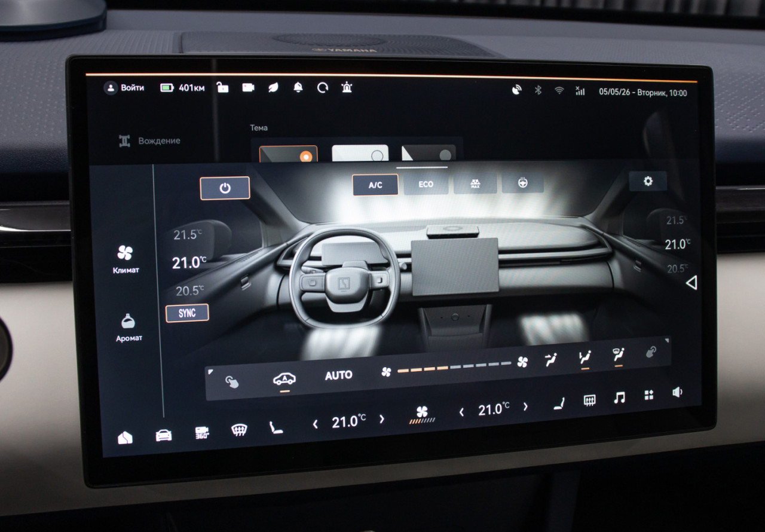
Task: Turn off climate with power button
Action: click(225, 188)
